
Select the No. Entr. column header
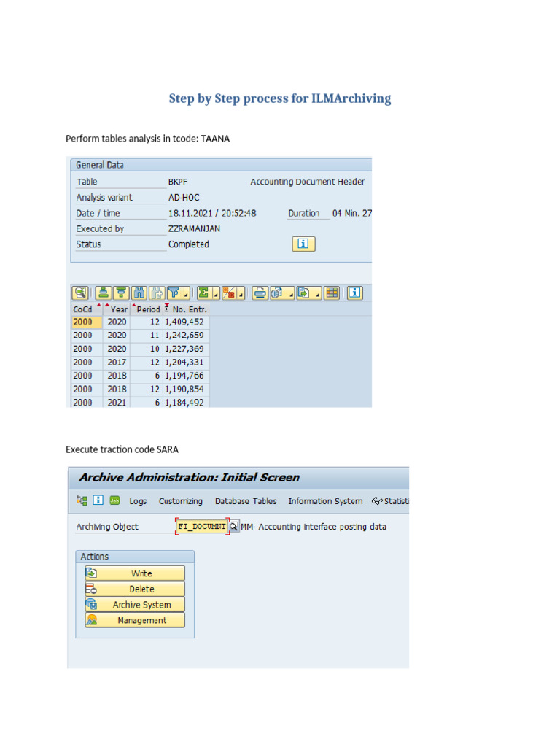coord(186,309)
